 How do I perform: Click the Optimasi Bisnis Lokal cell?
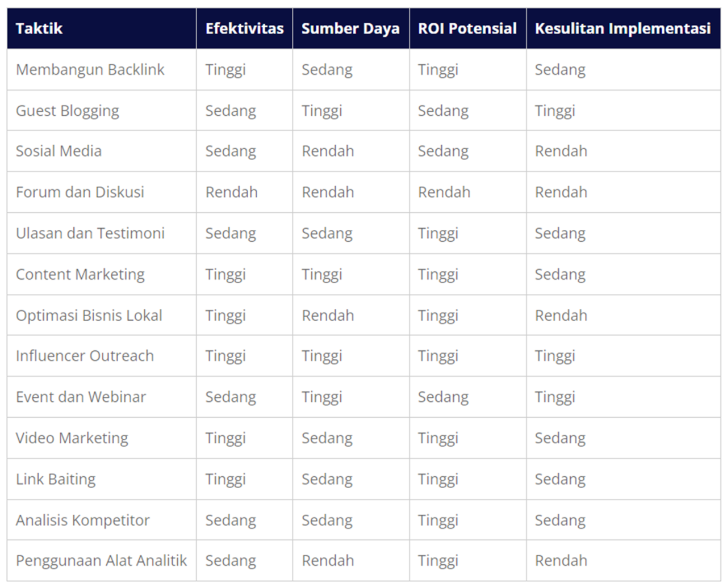89,315
